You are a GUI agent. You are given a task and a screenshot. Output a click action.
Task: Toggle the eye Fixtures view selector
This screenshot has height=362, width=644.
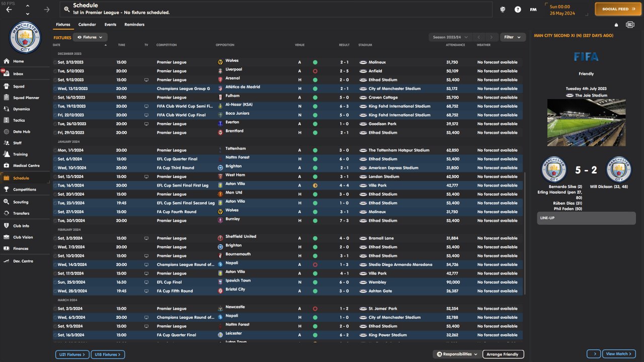[91, 37]
